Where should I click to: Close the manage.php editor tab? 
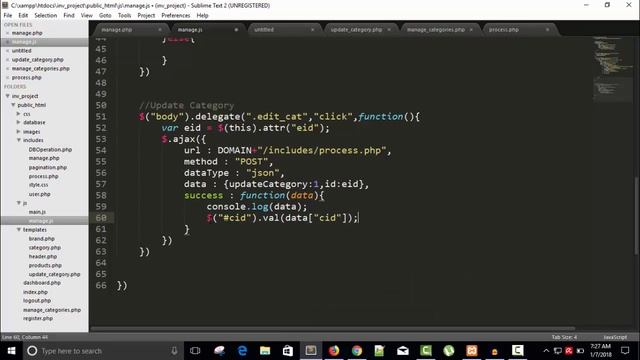[x=160, y=30]
